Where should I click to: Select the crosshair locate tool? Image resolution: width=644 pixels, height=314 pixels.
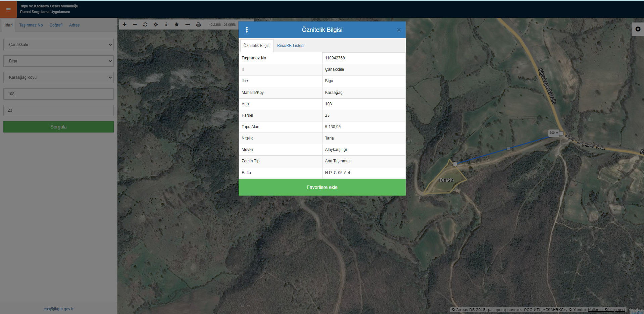tap(156, 24)
